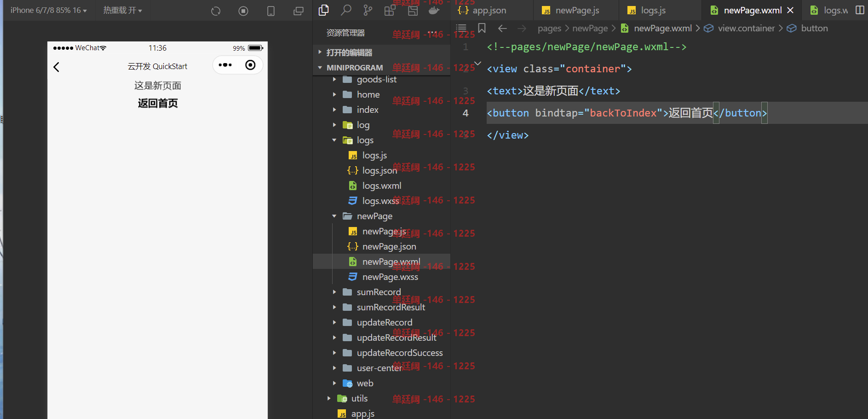Screen dimensions: 868x419
Task: Toggle the phone device icon
Action: pos(271,11)
